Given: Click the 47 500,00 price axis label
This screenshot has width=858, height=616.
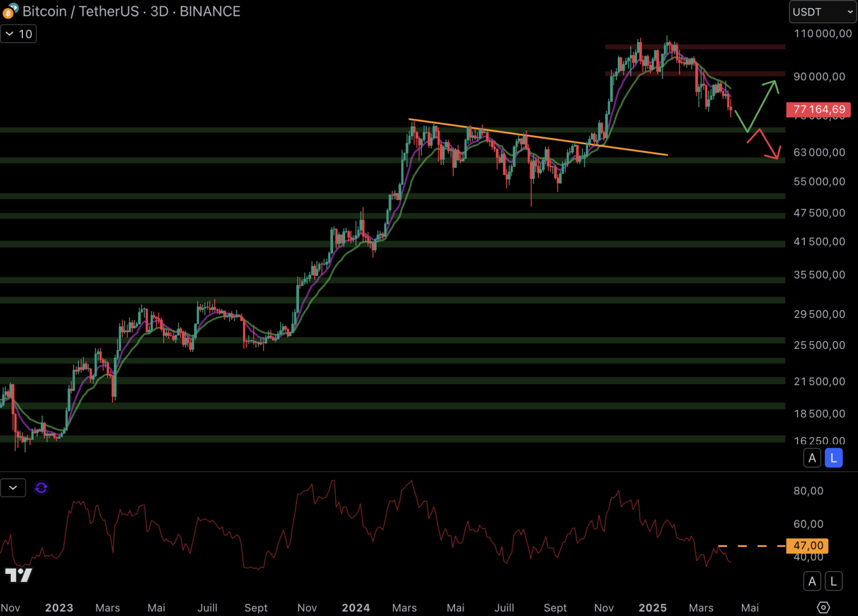Looking at the screenshot, I should point(819,213).
